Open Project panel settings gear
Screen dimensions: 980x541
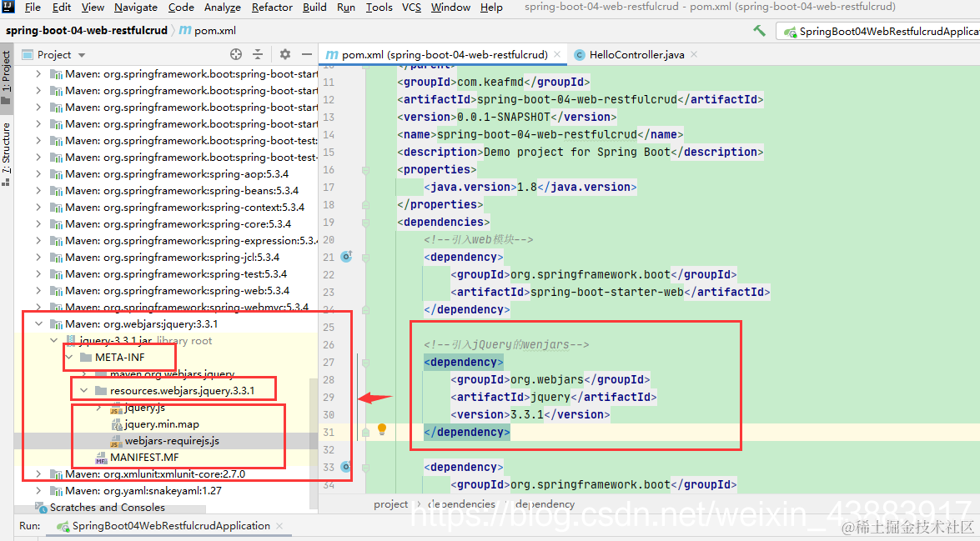(x=285, y=54)
